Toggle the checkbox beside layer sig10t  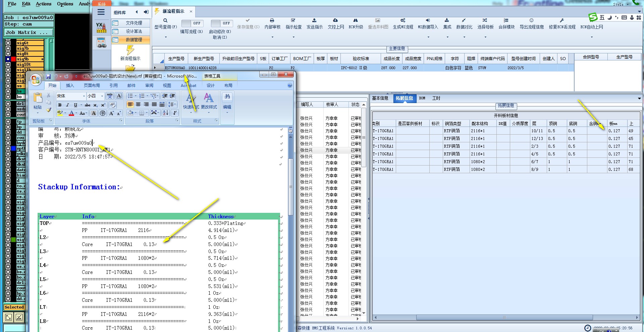point(8,64)
